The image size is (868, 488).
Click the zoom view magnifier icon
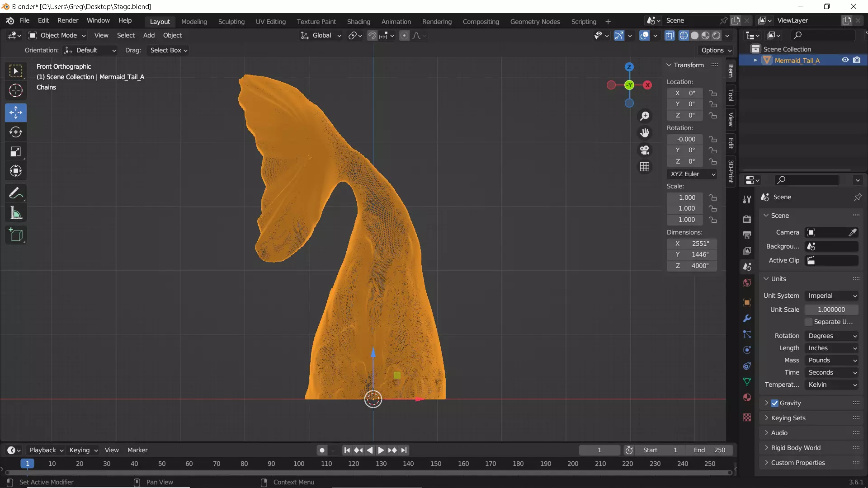[x=645, y=116]
